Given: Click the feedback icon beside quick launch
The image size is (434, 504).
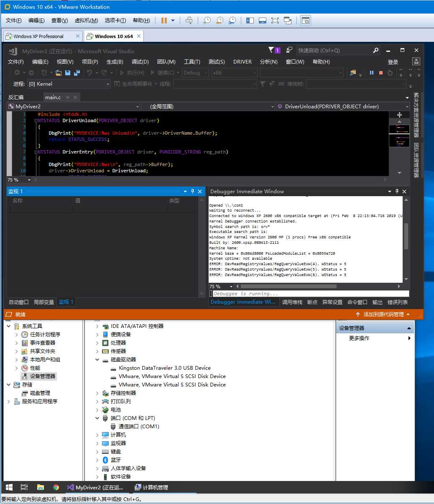Looking at the screenshot, I should click(x=289, y=50).
